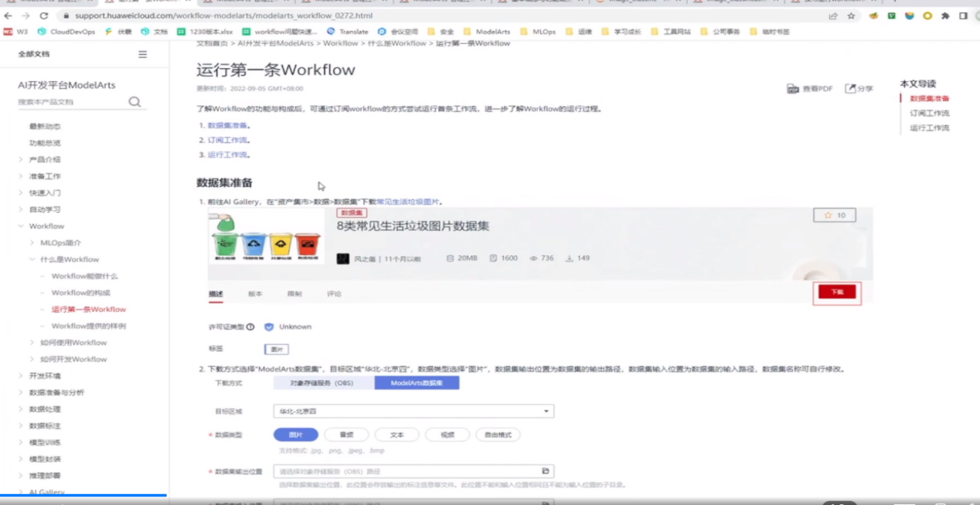This screenshot has height=505, width=980.
Task: Click the sidebar search magnifier icon
Action: tap(134, 102)
